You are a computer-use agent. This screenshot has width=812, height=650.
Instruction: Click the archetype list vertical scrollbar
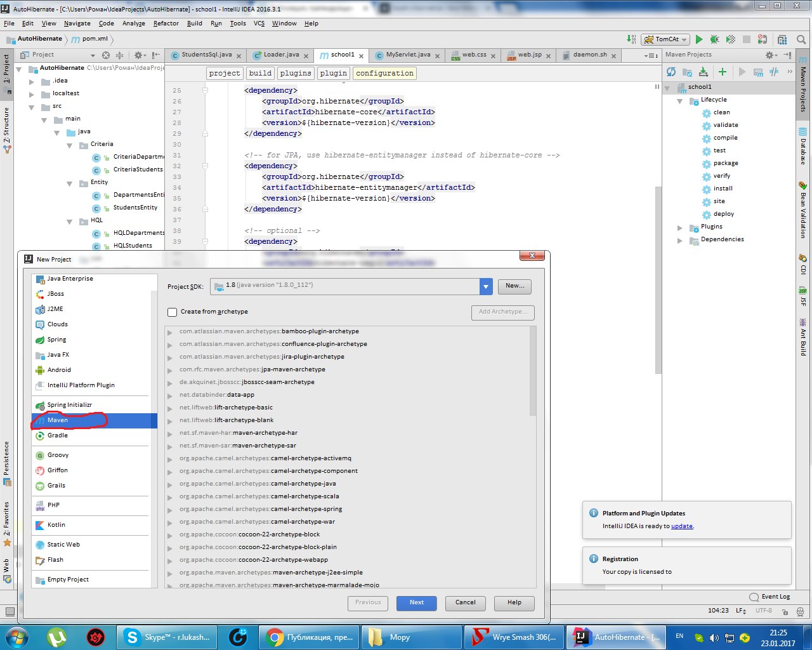pyautogui.click(x=533, y=372)
